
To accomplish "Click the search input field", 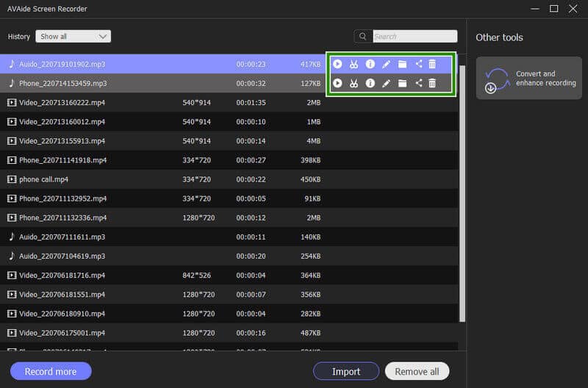I will click(414, 36).
